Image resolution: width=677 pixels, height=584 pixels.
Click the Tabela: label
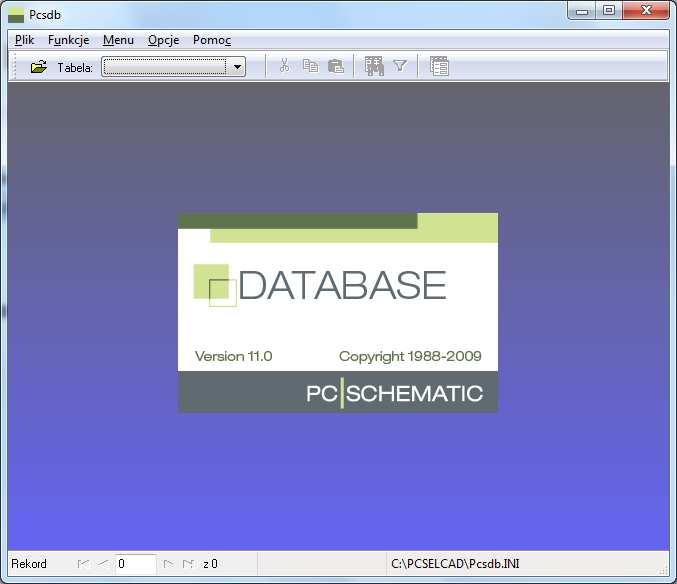75,67
